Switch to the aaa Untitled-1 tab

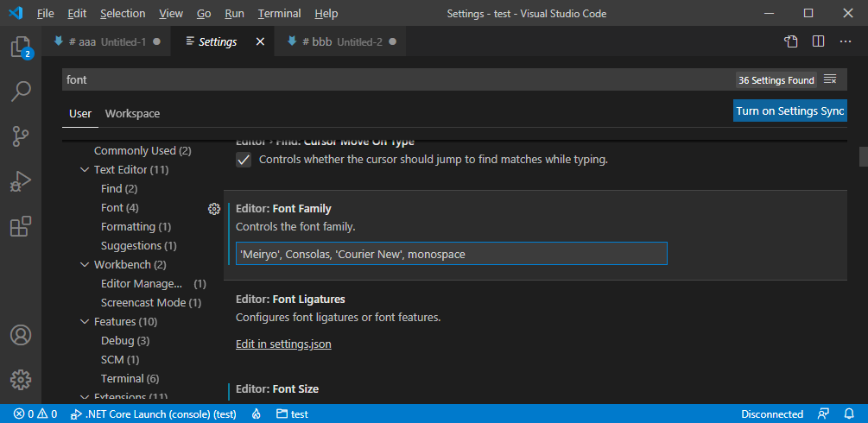point(107,41)
